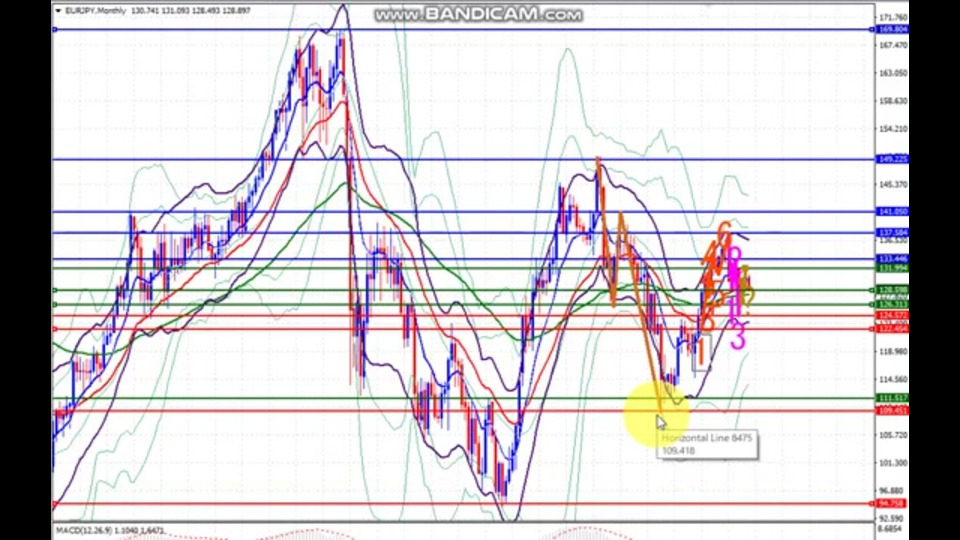Click the 122.484 red price label
Viewport: 960px width, 540px height.
click(x=893, y=329)
